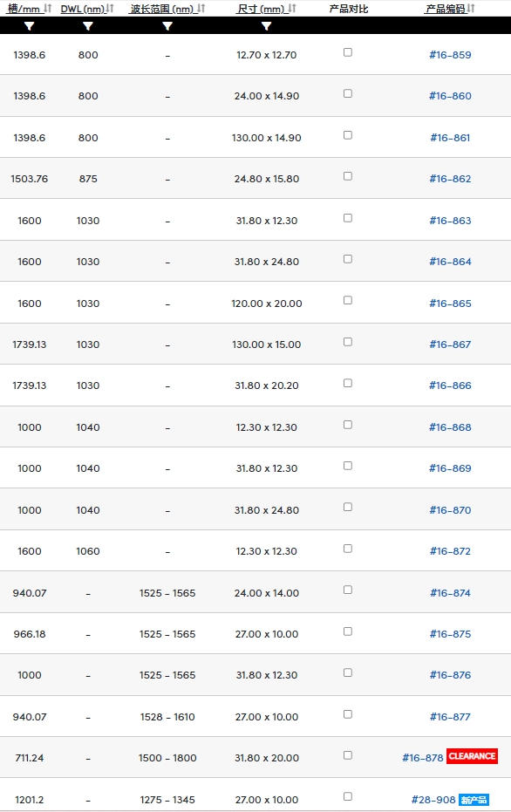Sort by the 槽/mm column header
511x812 pixels.
(29, 9)
